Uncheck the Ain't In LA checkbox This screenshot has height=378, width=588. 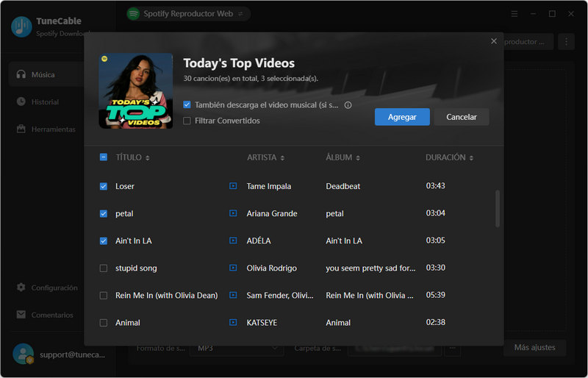(x=104, y=240)
